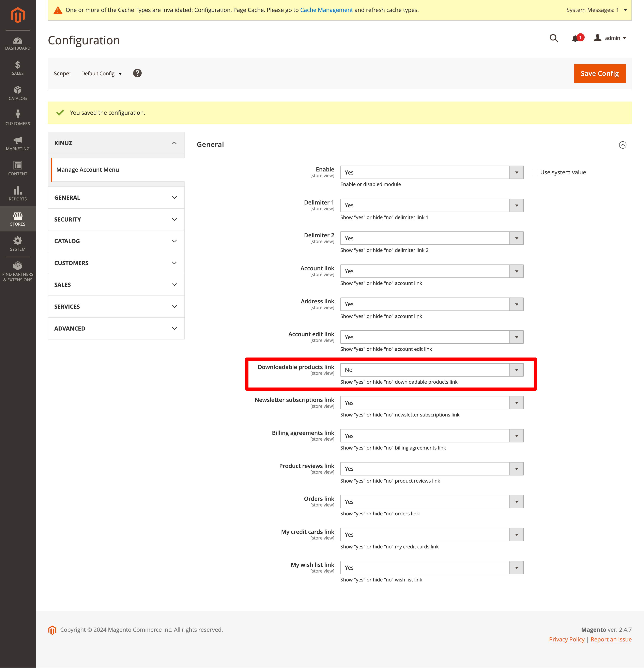This screenshot has width=644, height=668.
Task: Click the Save Config button
Action: pos(599,74)
